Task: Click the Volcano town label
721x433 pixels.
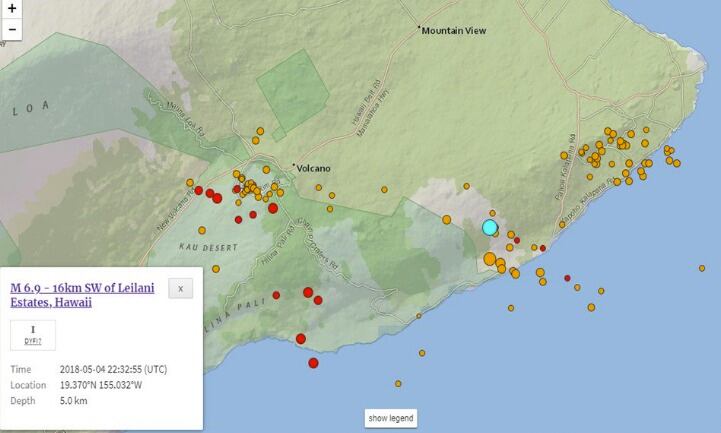Action: tap(313, 168)
